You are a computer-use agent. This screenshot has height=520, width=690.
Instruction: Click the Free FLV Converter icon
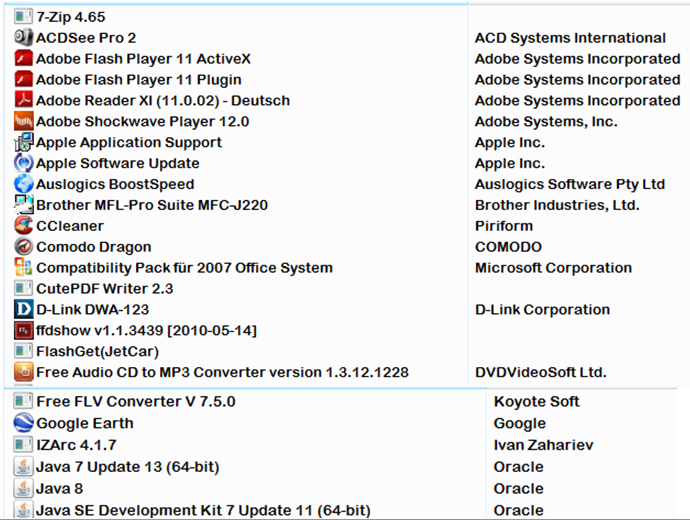click(x=23, y=401)
